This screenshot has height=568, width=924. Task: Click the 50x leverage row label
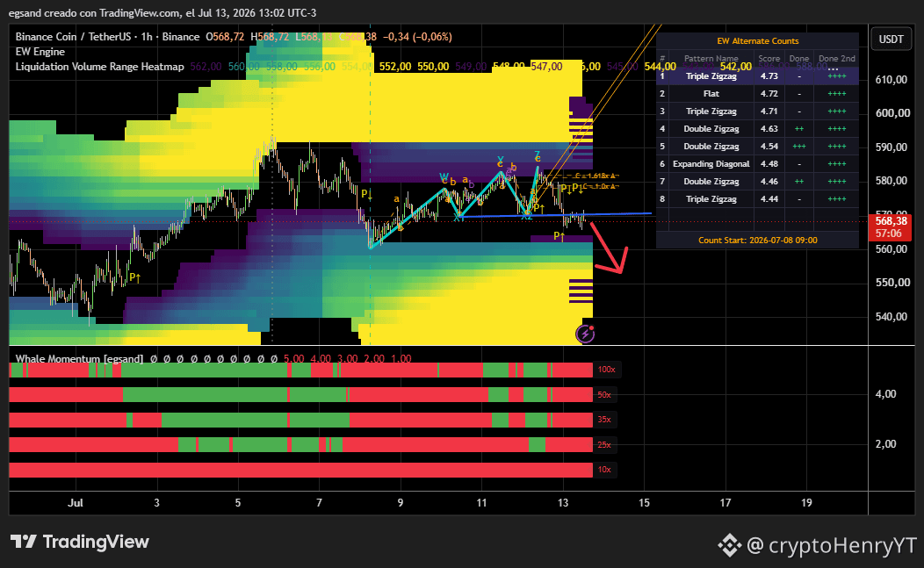click(x=604, y=395)
